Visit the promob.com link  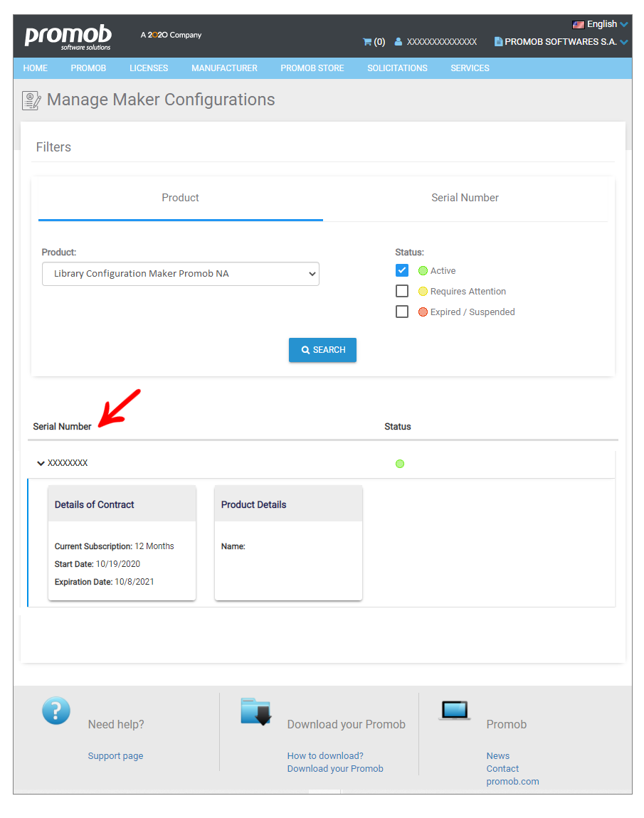point(512,782)
